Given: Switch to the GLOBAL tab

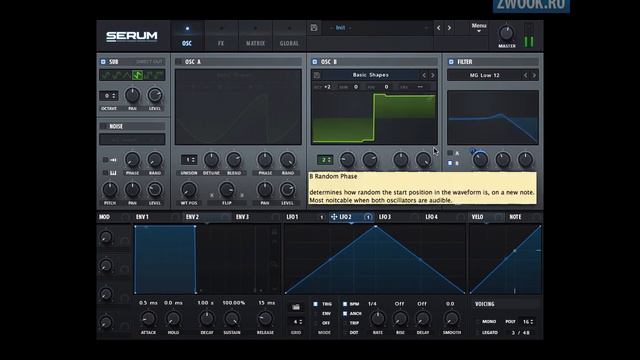Looking at the screenshot, I should click(289, 36).
